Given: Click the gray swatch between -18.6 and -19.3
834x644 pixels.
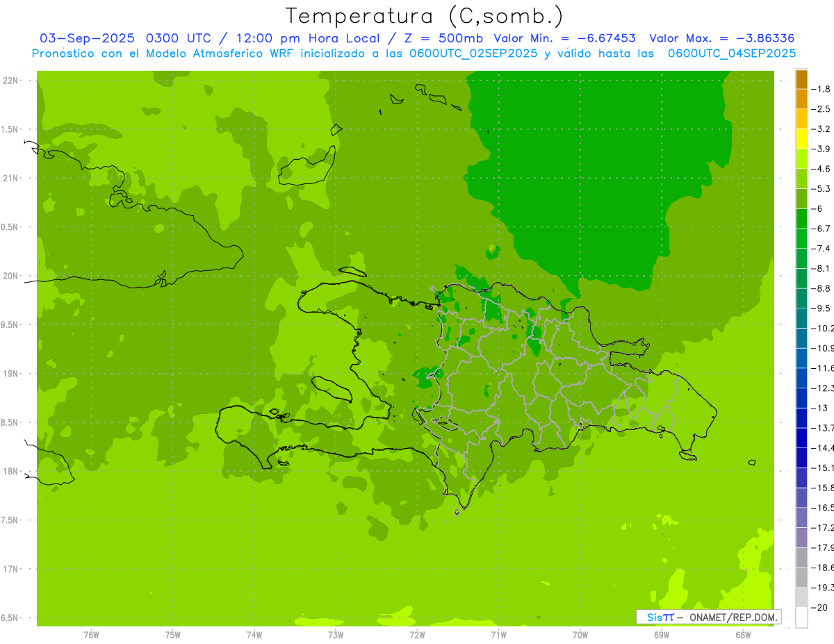Looking at the screenshot, I should click(801, 578).
